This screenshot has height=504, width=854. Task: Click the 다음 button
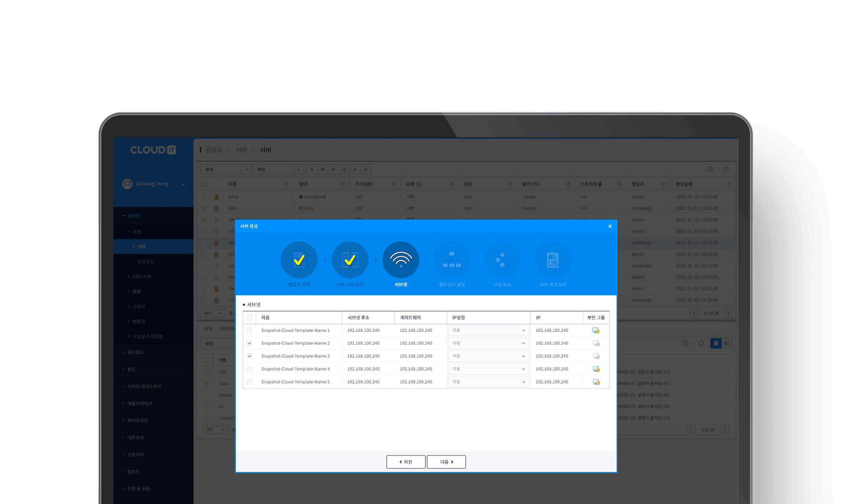point(446,462)
